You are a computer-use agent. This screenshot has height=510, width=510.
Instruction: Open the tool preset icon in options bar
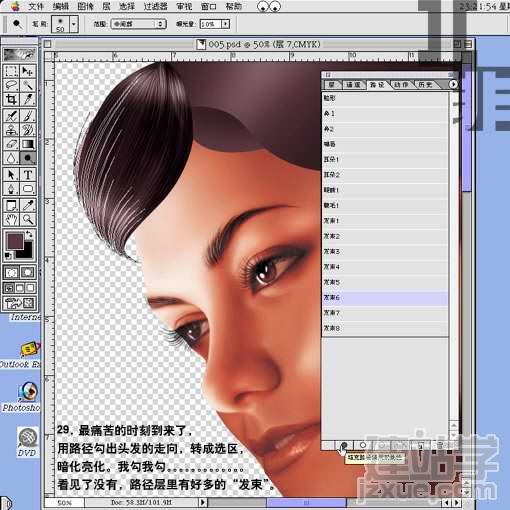(17, 24)
